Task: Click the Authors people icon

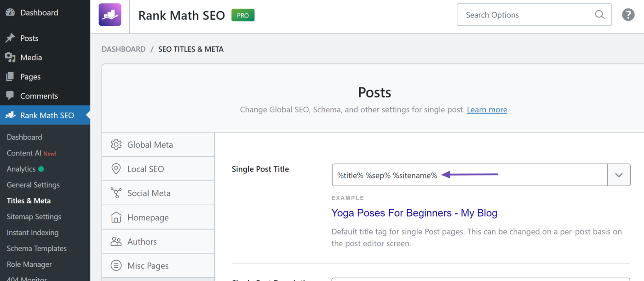Action: 116,241
